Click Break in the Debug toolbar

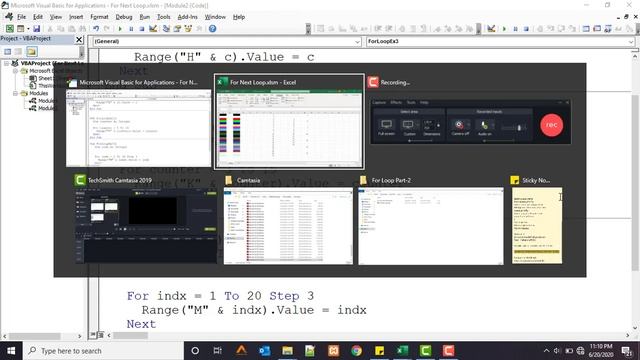(x=516, y=29)
